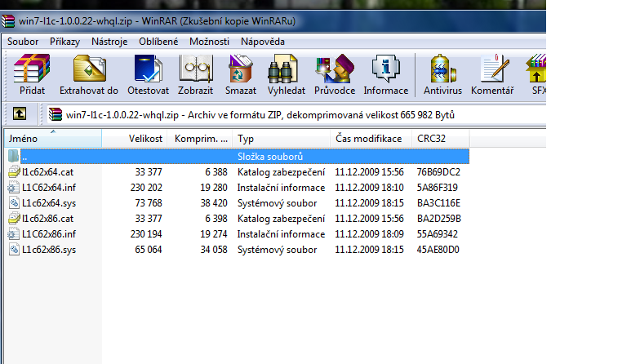Click CRC32 value 45AE80D0

pyautogui.click(x=438, y=250)
